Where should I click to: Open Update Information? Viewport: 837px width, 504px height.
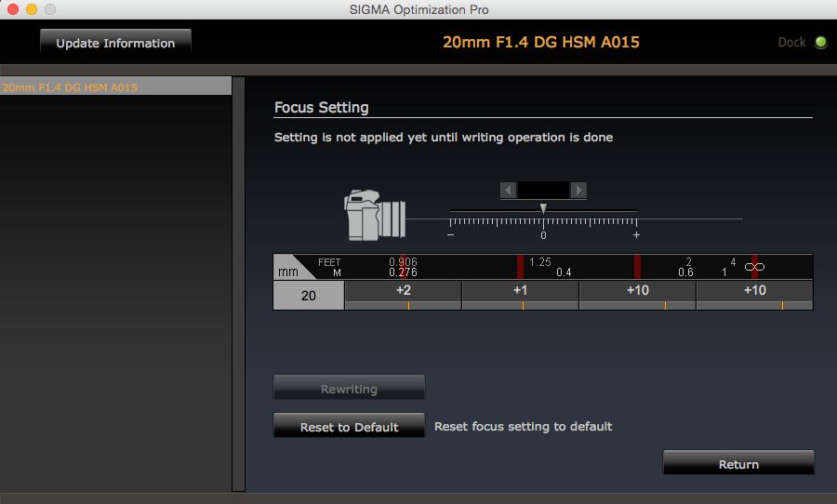[115, 43]
